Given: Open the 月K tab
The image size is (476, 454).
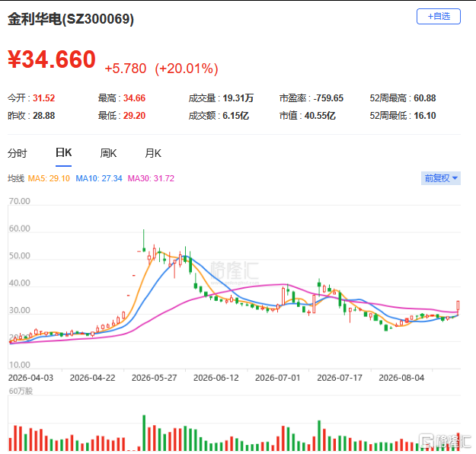Looking at the screenshot, I should click(x=153, y=153).
